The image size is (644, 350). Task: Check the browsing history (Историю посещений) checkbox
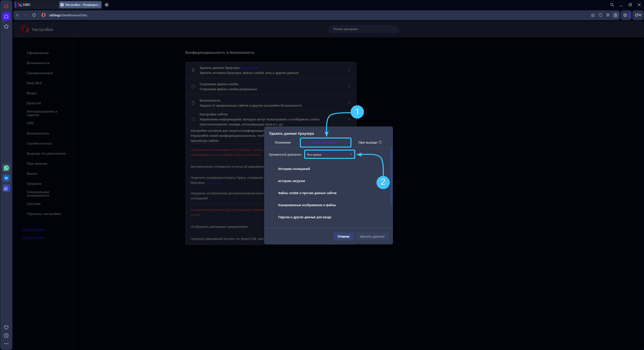[x=271, y=169]
